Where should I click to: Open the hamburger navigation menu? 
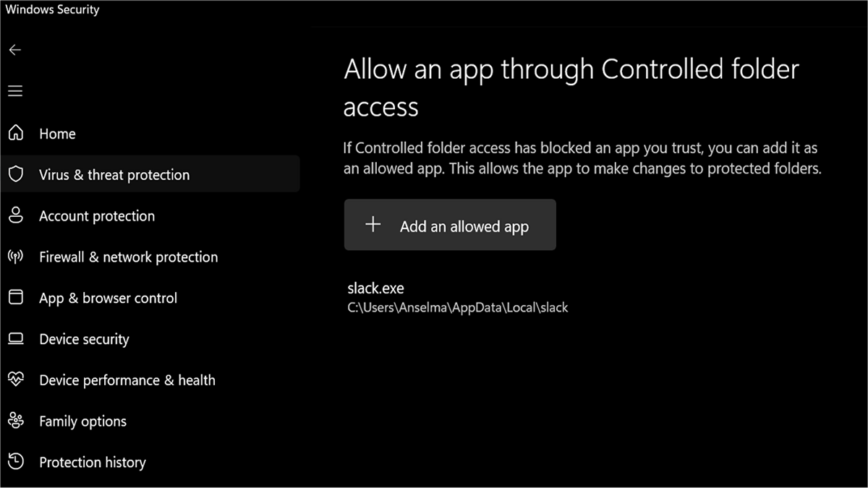click(15, 91)
